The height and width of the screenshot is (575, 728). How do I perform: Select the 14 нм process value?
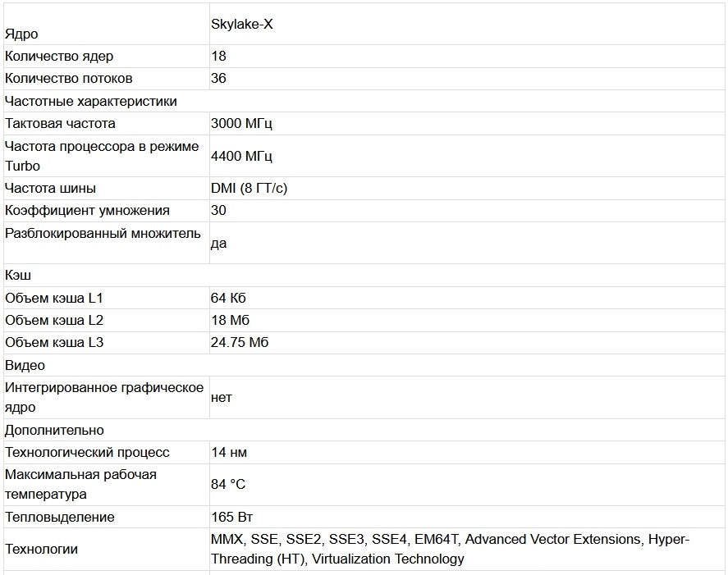[229, 453]
